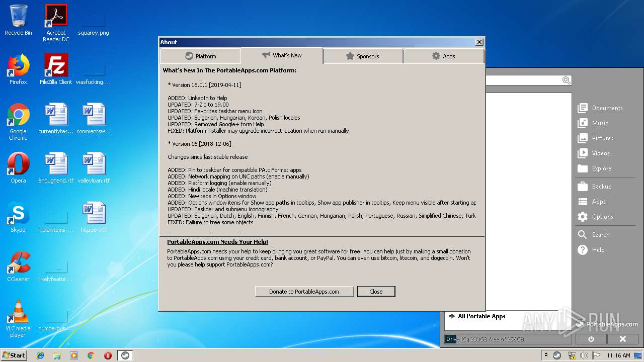Switch to the Platform tab
The width and height of the screenshot is (644, 362).
tap(201, 56)
